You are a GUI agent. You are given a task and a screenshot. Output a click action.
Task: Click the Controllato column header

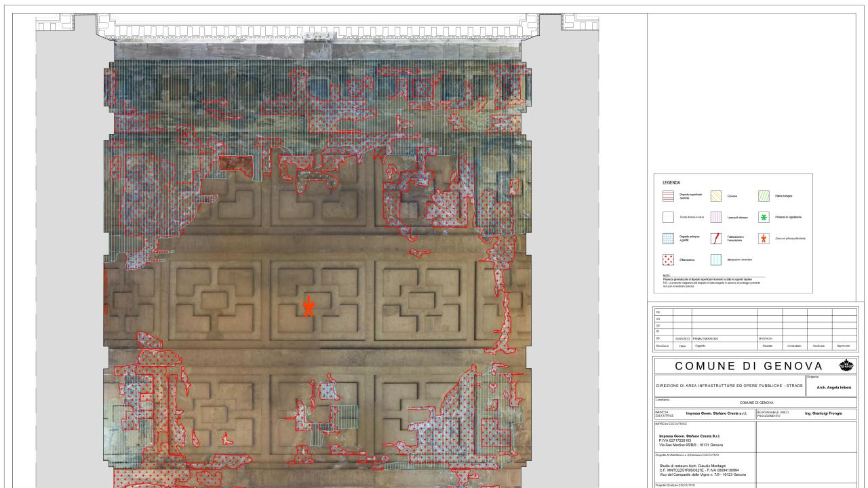point(794,346)
